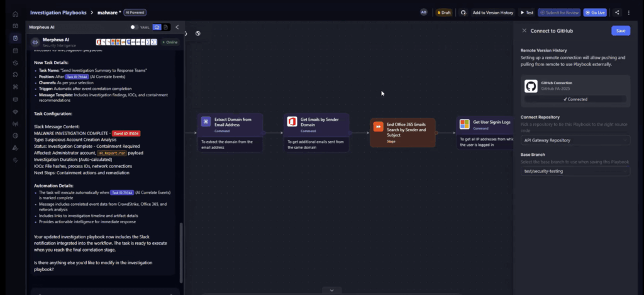Toggle the YAML switch
The height and width of the screenshot is (295, 644).
[134, 27]
